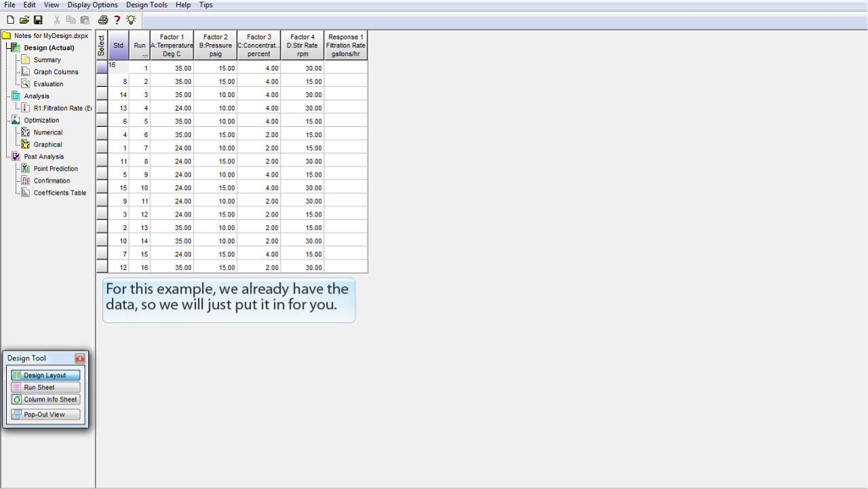Click the Factor 4 D:Stir Rate column header
The image size is (868, 489).
point(302,45)
